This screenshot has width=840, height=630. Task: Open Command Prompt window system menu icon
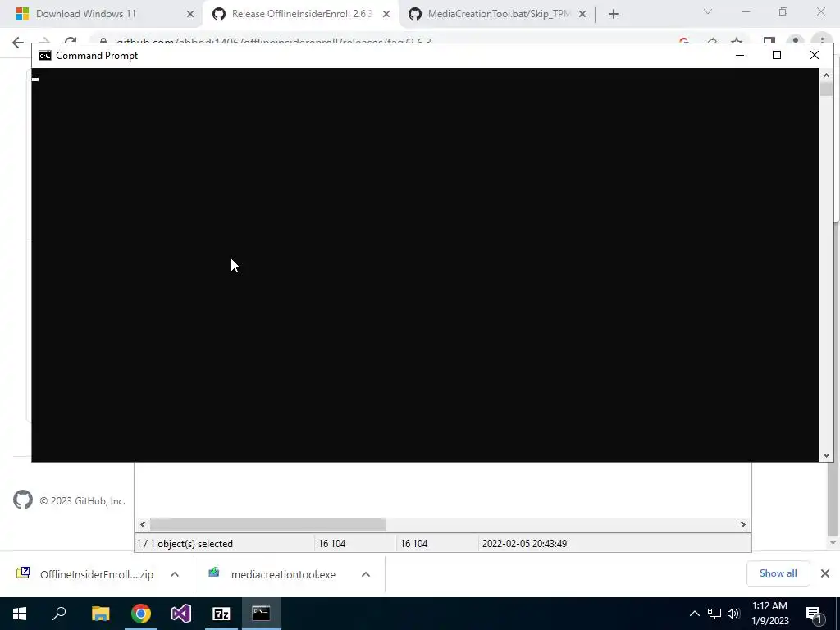click(45, 56)
